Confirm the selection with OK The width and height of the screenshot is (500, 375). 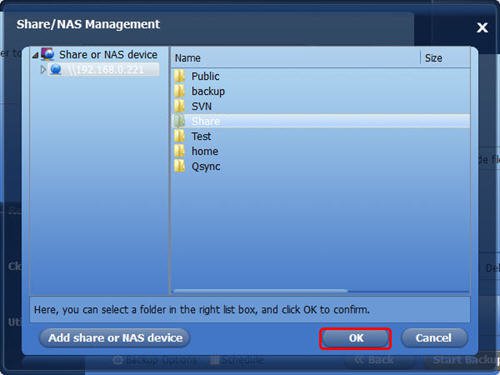click(355, 338)
